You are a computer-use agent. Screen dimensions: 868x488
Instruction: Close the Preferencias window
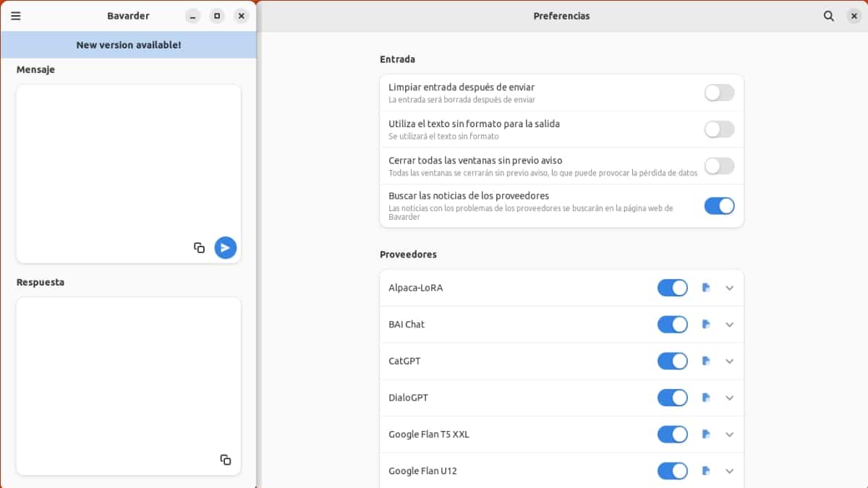pos(854,16)
